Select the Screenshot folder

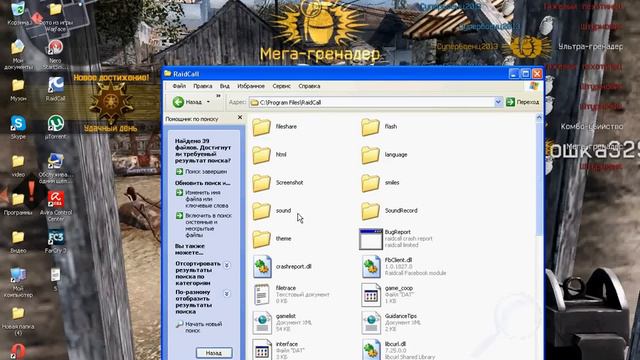278,183
